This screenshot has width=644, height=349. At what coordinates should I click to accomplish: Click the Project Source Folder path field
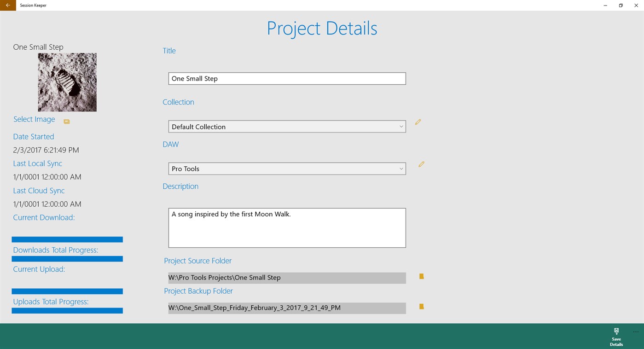287,278
